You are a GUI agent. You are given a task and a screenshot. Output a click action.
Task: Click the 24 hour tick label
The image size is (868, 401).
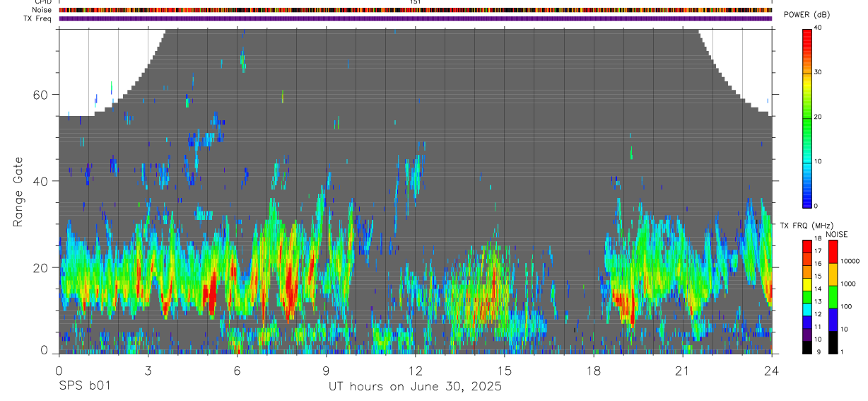point(772,371)
